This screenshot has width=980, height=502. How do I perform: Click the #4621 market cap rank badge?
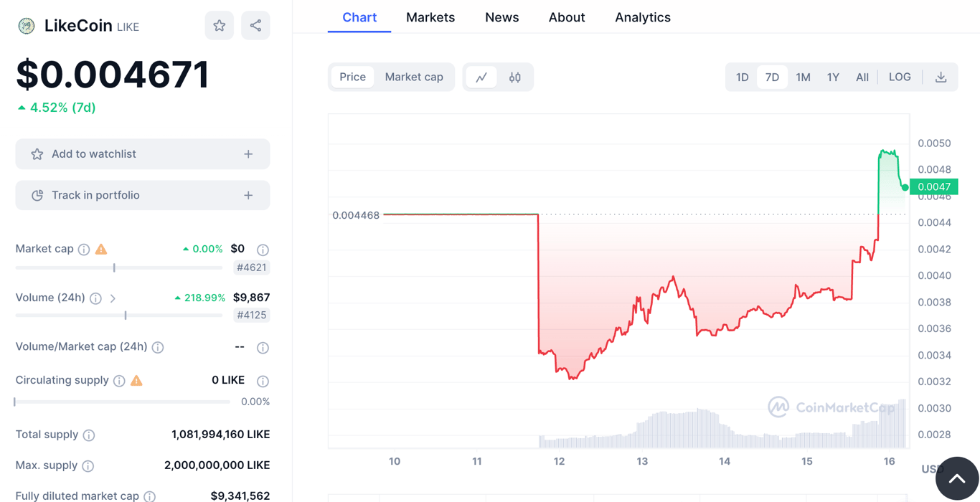[x=252, y=267]
